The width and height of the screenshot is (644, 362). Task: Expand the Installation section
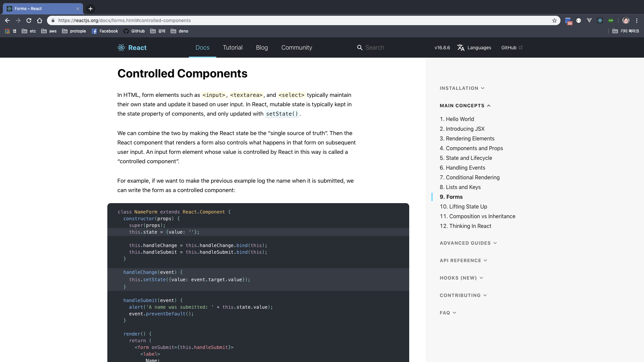coord(462,88)
